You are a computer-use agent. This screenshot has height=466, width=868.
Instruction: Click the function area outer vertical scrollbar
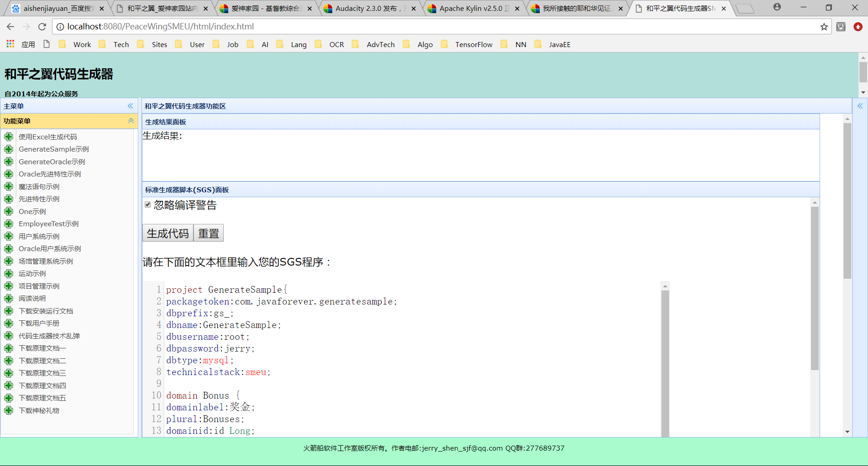[847, 200]
